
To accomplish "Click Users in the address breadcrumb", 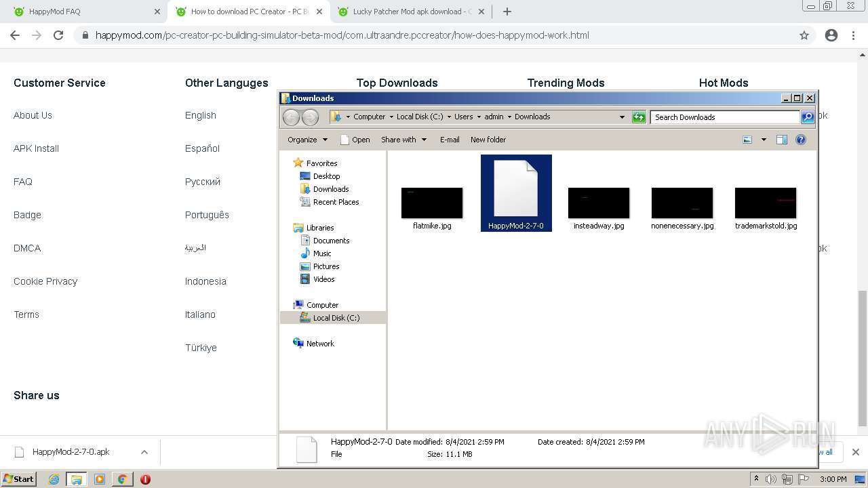I will tap(464, 117).
